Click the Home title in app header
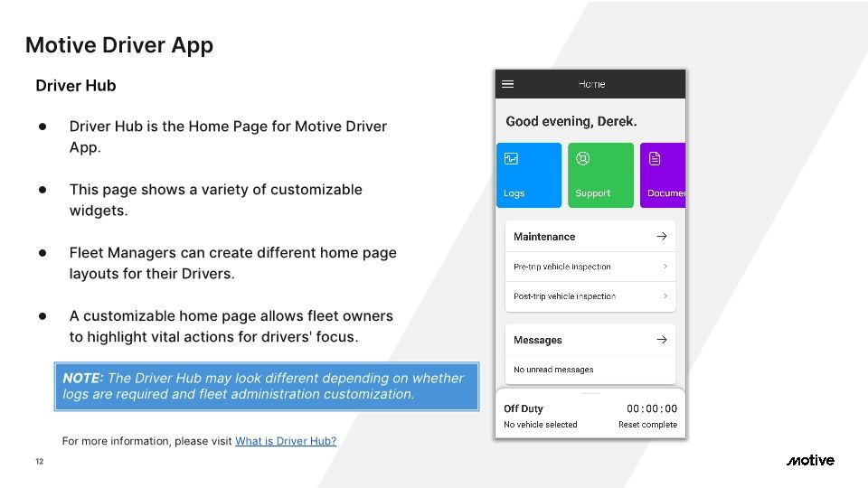The height and width of the screenshot is (488, 868). pyautogui.click(x=591, y=84)
